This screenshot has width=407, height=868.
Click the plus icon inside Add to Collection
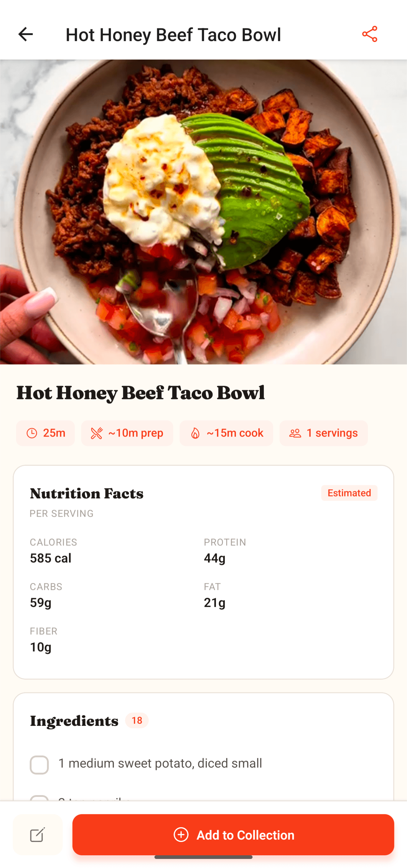(181, 835)
